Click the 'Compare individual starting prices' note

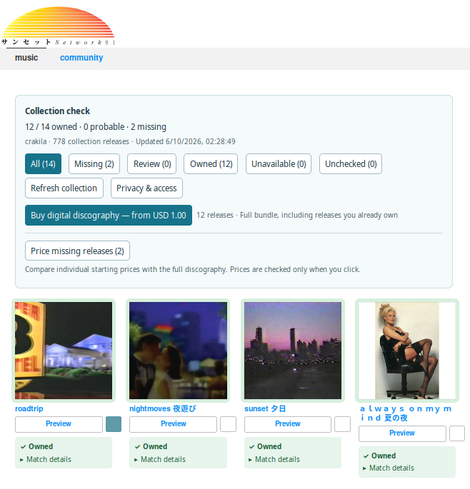click(x=193, y=269)
